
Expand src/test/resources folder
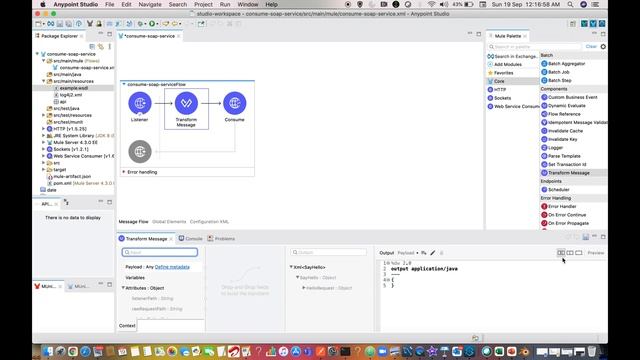coord(44,115)
